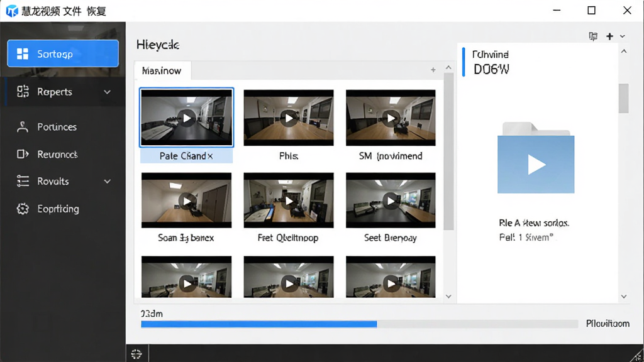Viewport: 644px width, 362px height.
Task: Switch to the Maxinow tab
Action: (162, 70)
